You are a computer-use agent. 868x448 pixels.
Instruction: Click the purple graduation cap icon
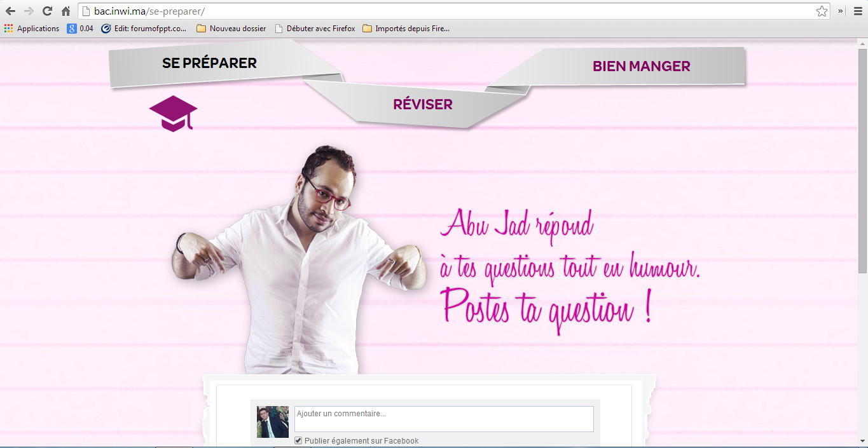pos(173,114)
